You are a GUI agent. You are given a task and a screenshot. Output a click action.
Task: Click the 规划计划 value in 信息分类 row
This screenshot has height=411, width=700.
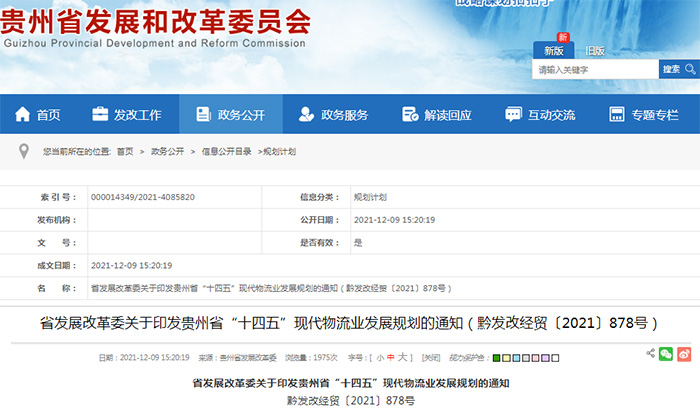370,197
